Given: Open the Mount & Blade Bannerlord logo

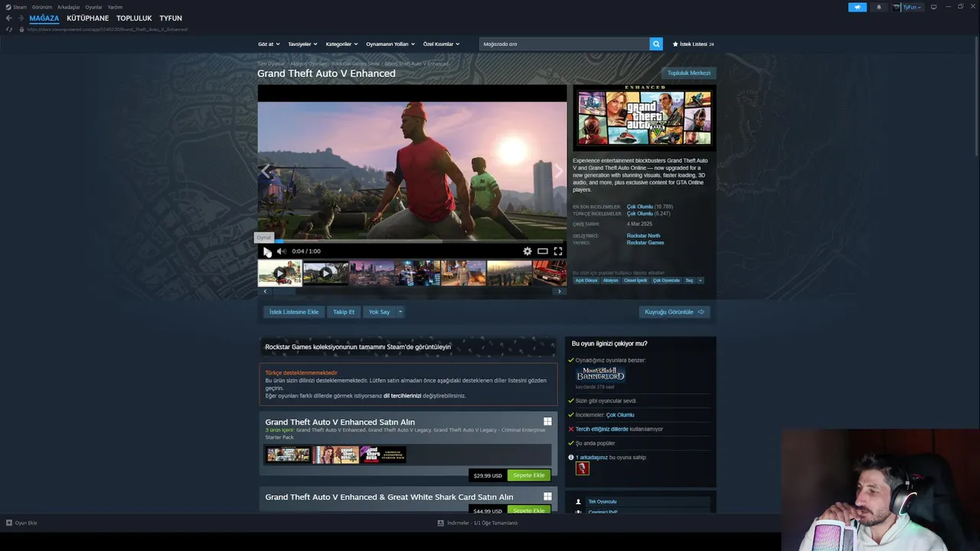Looking at the screenshot, I should pos(600,374).
